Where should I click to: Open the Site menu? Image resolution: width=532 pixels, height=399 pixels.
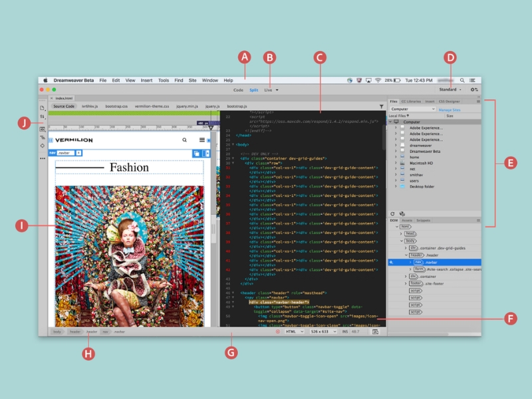(x=192, y=80)
